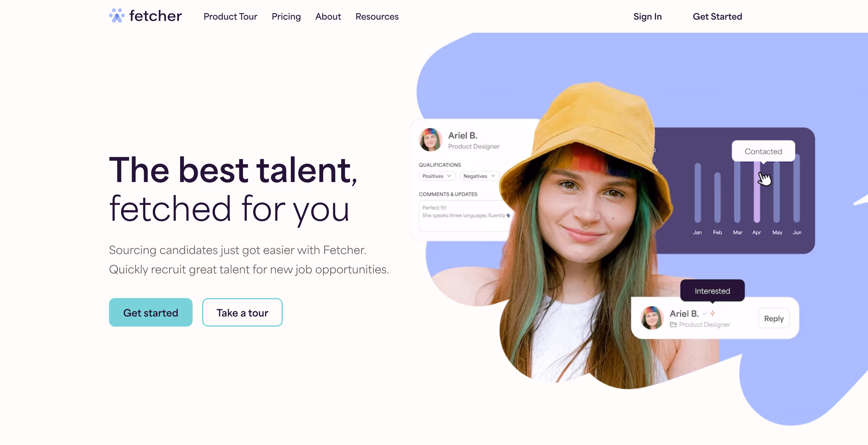The image size is (868, 445).
Task: Click the Fetcher paw logo icon
Action: (117, 16)
